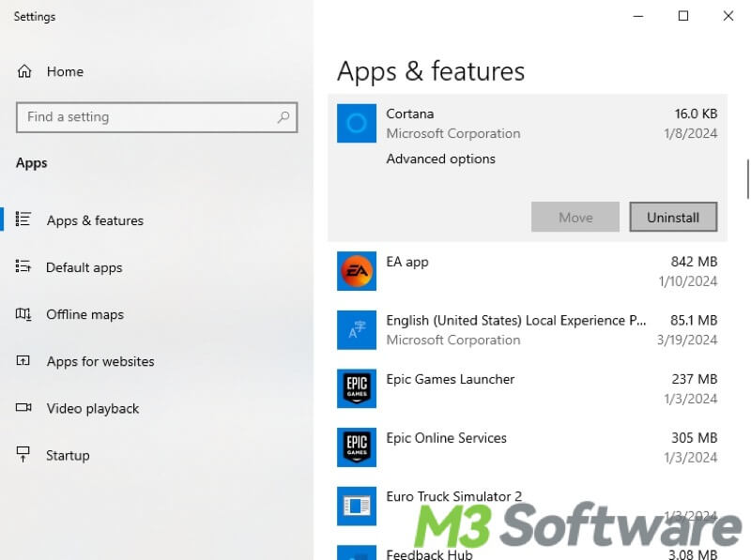Click the English Local Experience Pack icon

[x=357, y=330]
